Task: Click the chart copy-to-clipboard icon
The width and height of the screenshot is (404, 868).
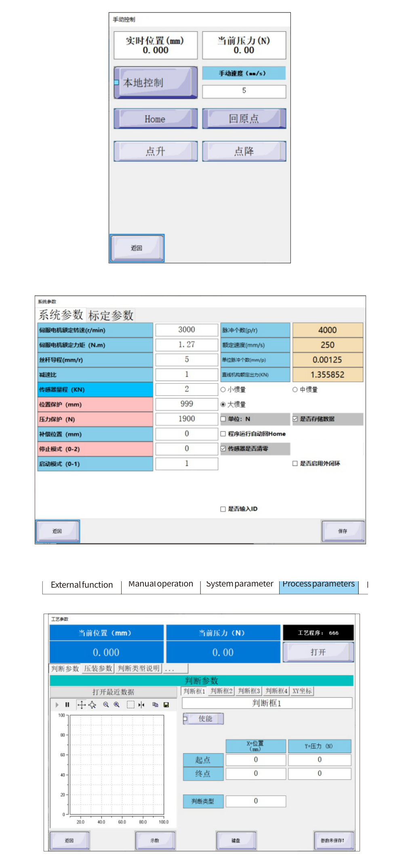Action: click(x=155, y=705)
